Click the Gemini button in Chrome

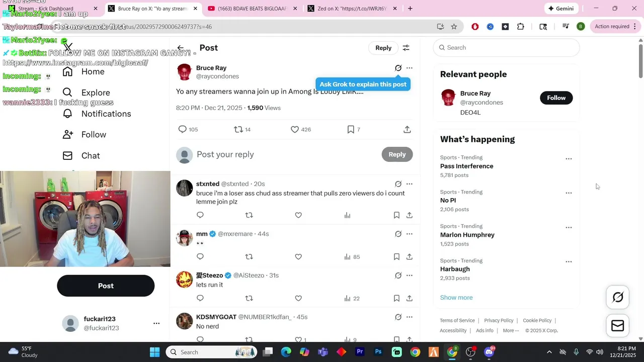[561, 9]
